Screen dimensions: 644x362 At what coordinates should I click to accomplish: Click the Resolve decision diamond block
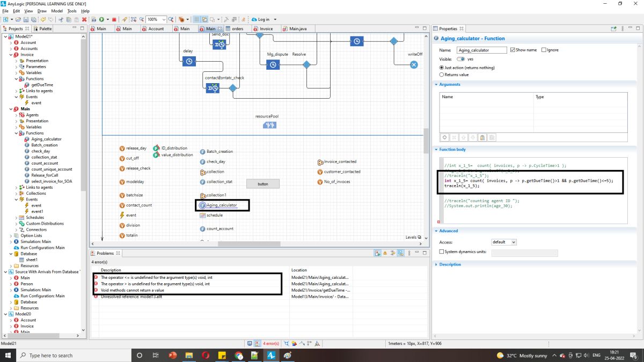(x=306, y=64)
